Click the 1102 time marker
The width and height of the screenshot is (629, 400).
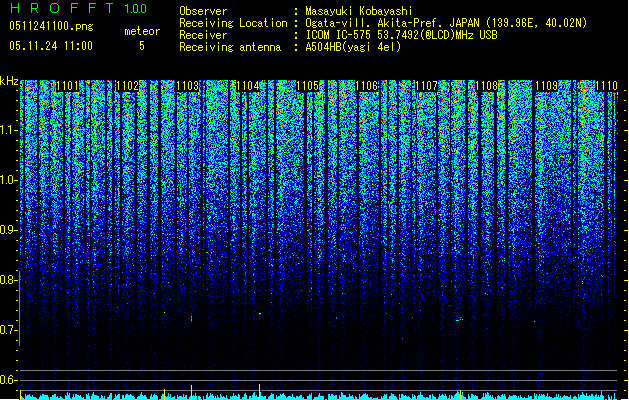(128, 86)
